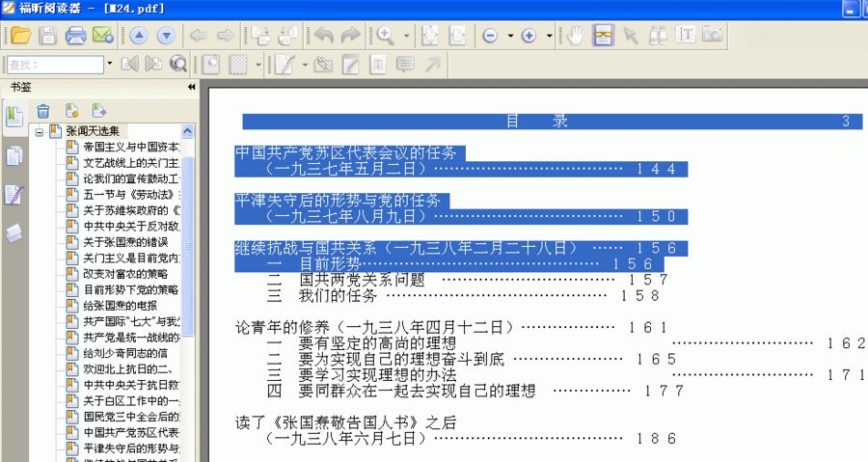
Task: Click the bookmarks scrollbar up arrow
Action: (x=188, y=131)
